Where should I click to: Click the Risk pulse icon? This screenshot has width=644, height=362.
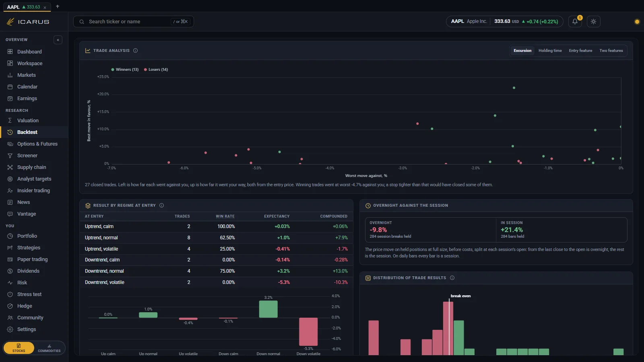(10, 283)
